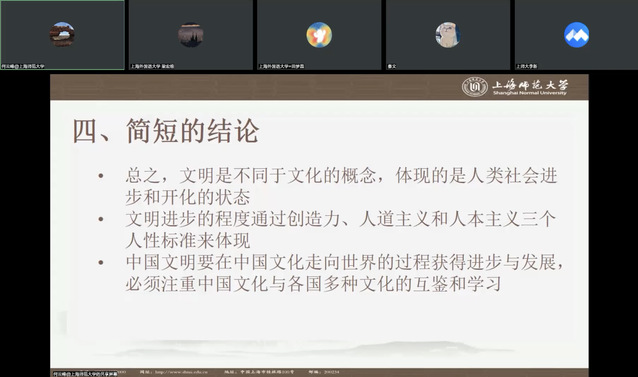Click the fifth participant's name label
638x377 pixels.
click(527, 66)
